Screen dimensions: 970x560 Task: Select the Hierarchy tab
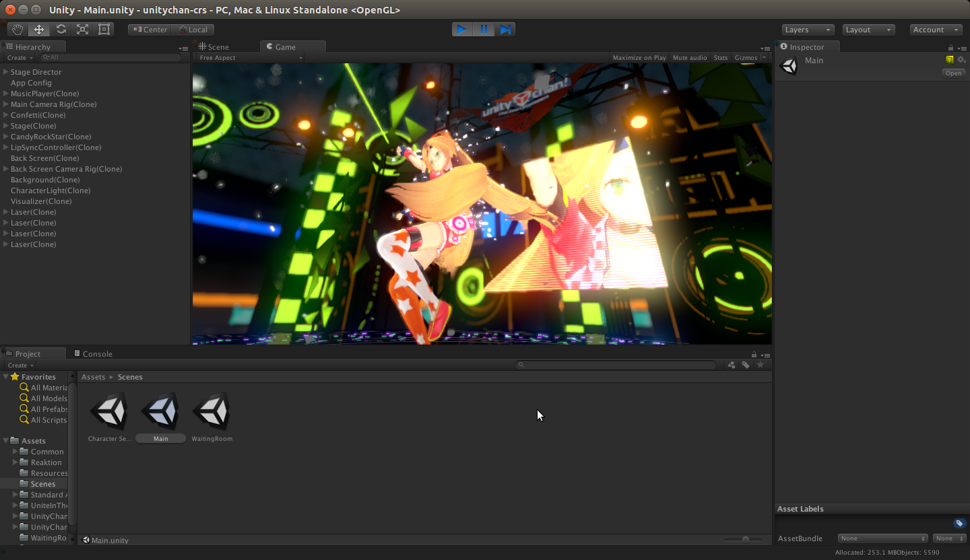[x=33, y=47]
